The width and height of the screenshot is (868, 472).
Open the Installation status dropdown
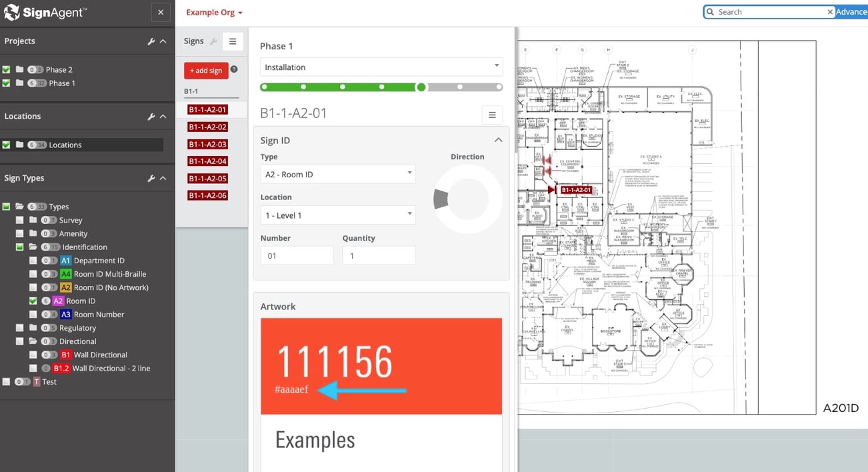(381, 67)
